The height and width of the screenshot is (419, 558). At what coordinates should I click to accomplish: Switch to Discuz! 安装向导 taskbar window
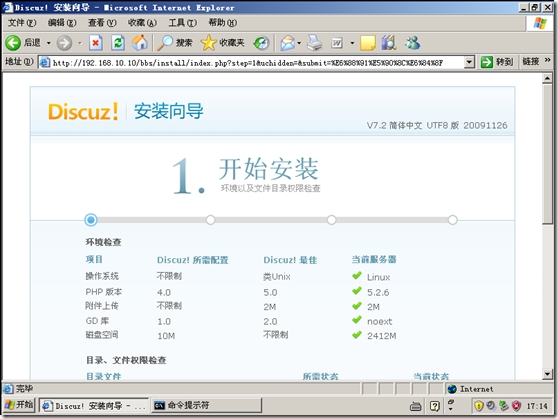click(x=93, y=405)
